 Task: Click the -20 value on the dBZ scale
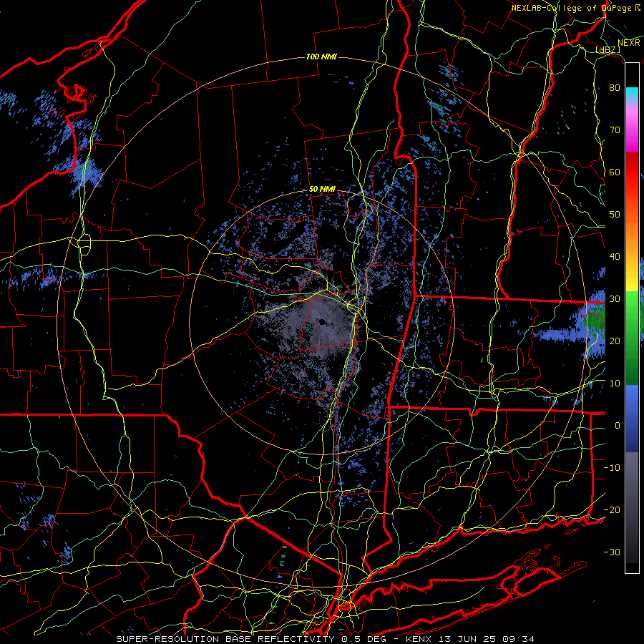click(x=612, y=510)
